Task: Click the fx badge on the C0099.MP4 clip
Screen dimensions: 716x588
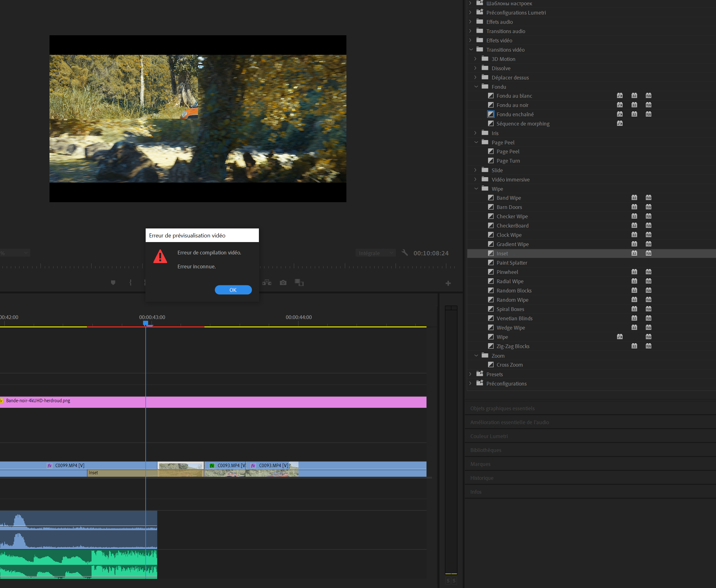Action: (x=49, y=465)
